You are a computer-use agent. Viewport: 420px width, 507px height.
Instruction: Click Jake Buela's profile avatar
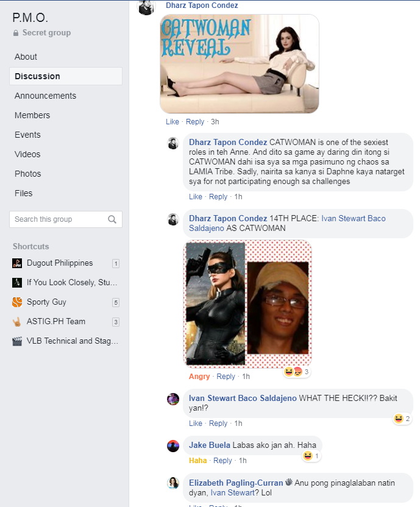coord(173,446)
